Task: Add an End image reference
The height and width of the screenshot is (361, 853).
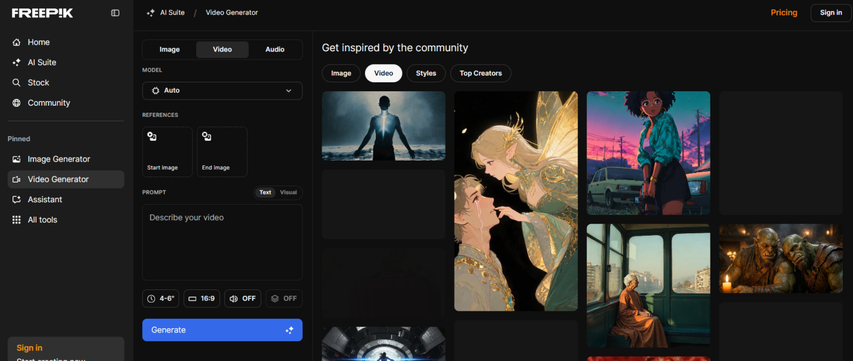Action: click(x=222, y=152)
